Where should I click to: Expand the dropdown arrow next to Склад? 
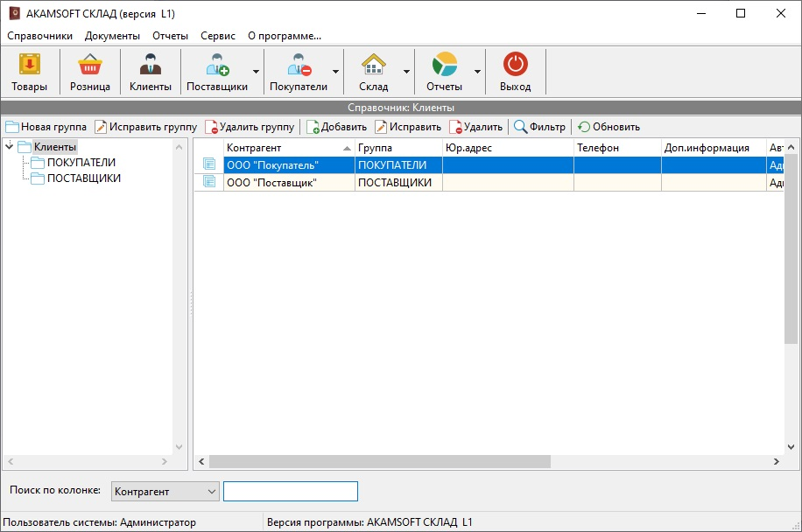pyautogui.click(x=406, y=72)
